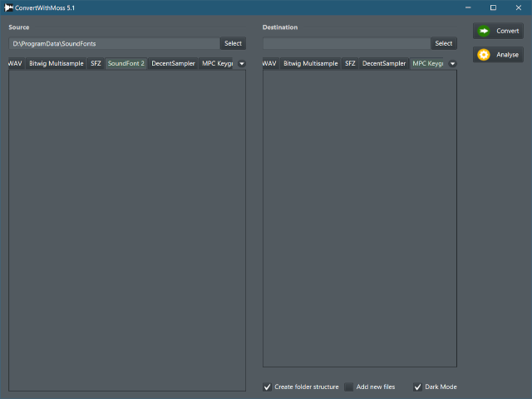Click Select button next to Destination path
The image size is (532, 399).
[444, 43]
